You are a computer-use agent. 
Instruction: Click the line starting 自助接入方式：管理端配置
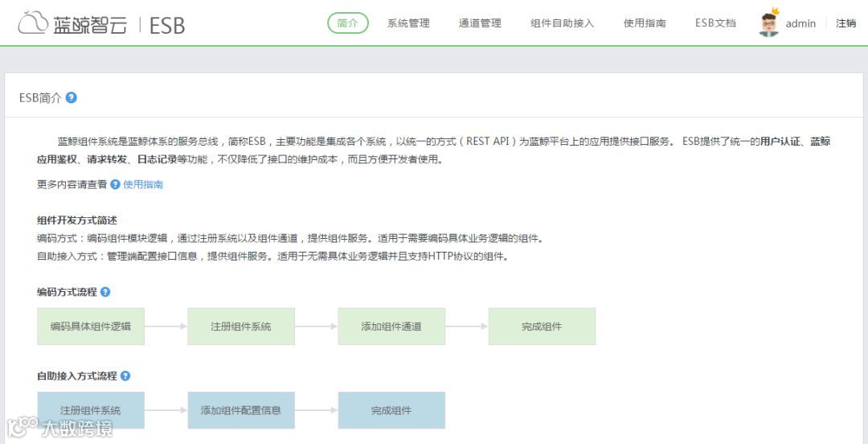click(272, 257)
